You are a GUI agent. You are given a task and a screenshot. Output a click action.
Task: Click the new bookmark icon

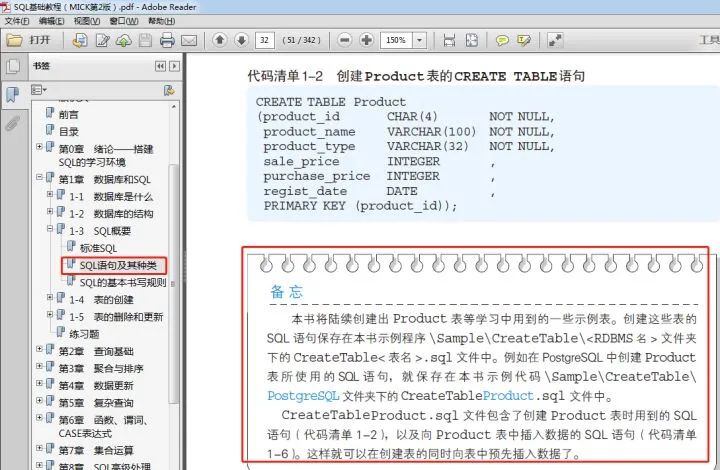tap(169, 90)
